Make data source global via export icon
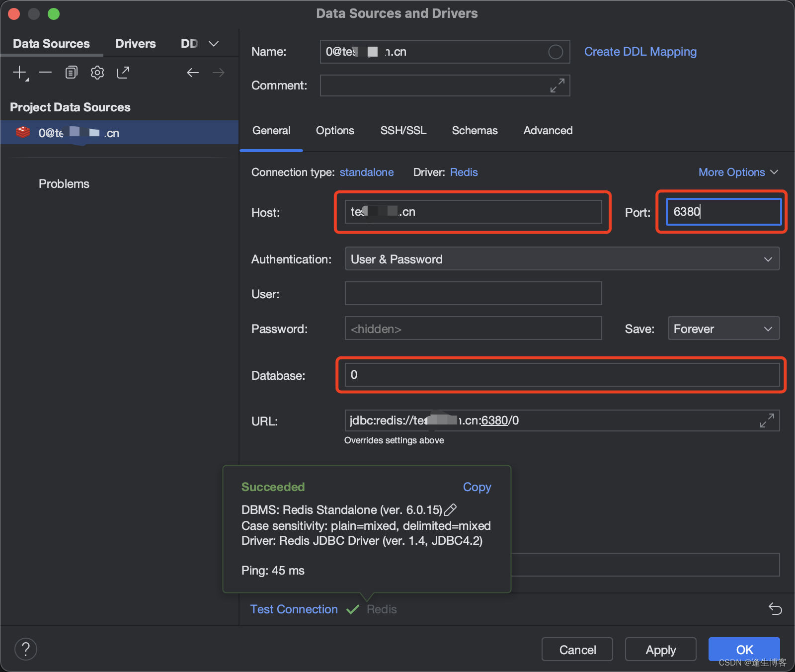The image size is (795, 672). tap(123, 73)
